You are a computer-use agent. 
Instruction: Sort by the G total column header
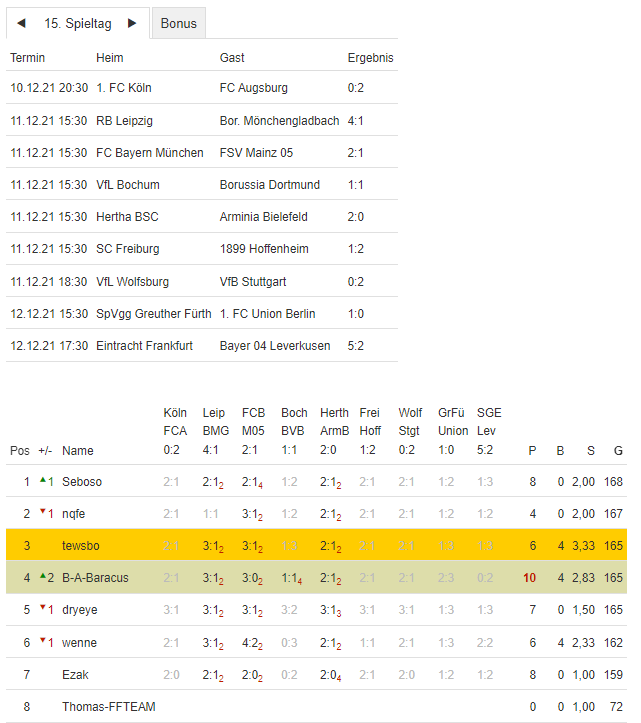617,451
